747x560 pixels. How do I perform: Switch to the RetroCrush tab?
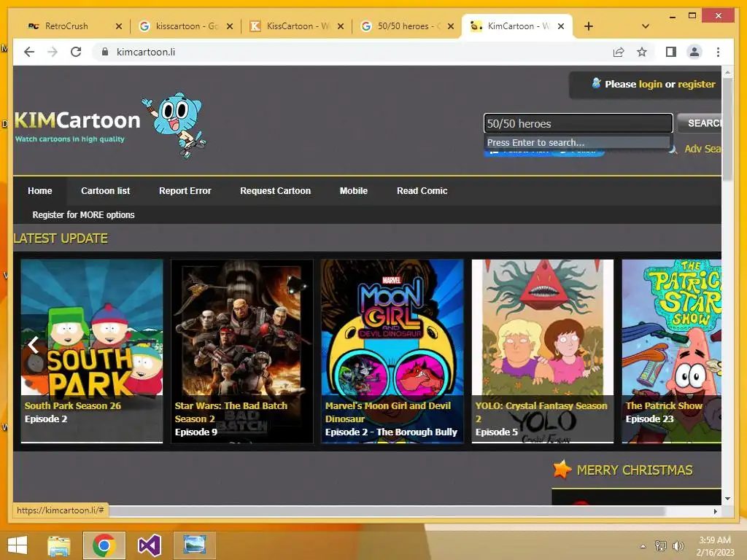[66, 26]
